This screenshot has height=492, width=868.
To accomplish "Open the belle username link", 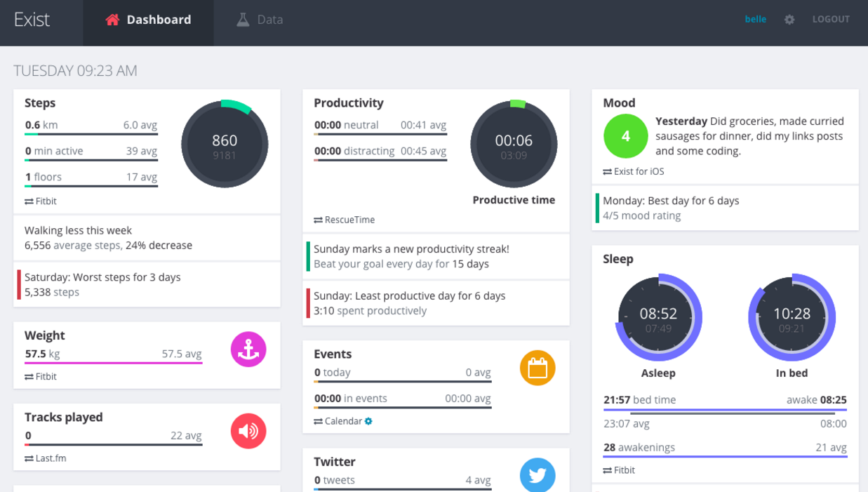I will pos(755,20).
